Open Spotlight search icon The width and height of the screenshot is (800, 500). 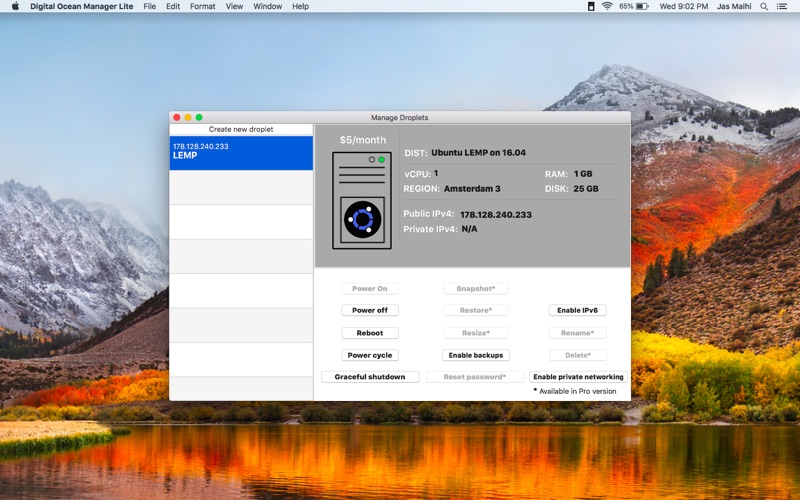[764, 6]
